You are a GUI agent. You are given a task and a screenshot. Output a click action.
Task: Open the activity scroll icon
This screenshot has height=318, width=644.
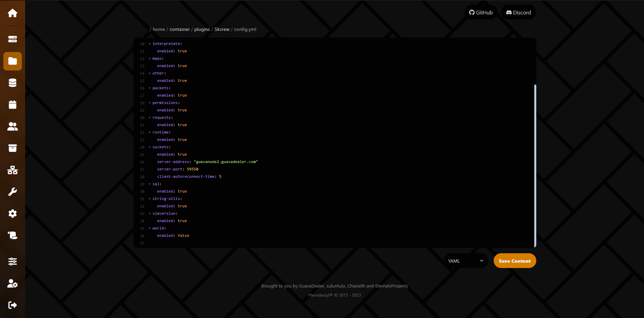pos(12,235)
